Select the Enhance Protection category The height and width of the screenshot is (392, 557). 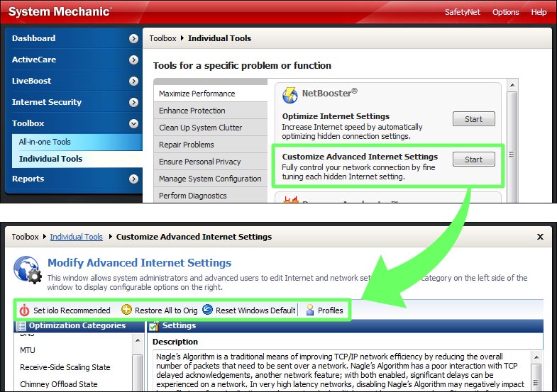click(211, 111)
